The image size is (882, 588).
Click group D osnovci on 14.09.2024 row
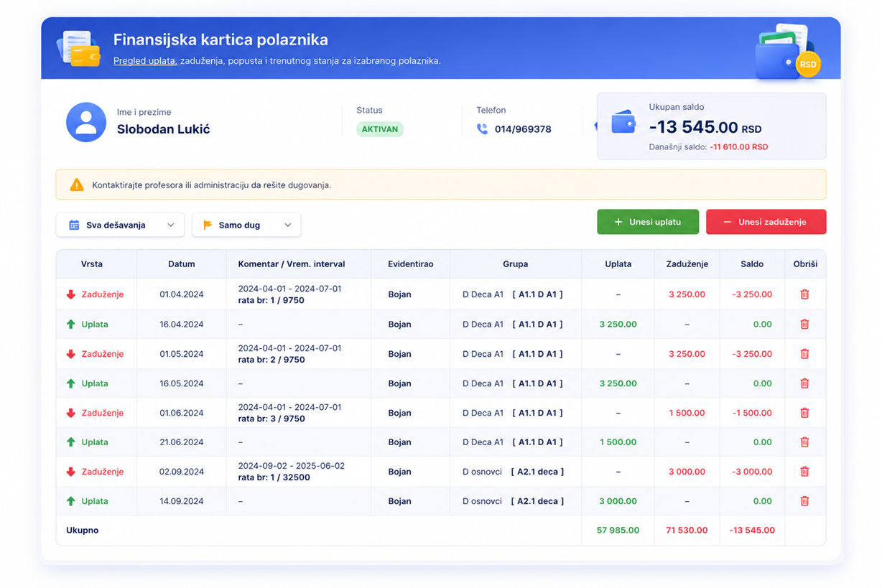482,501
